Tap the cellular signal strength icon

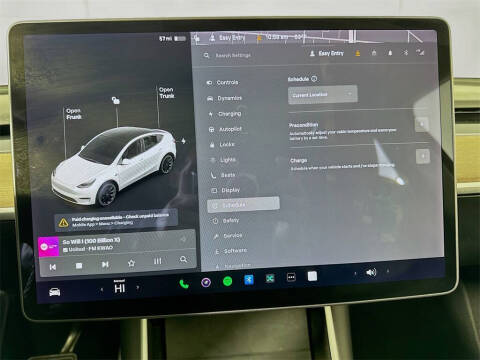point(420,52)
